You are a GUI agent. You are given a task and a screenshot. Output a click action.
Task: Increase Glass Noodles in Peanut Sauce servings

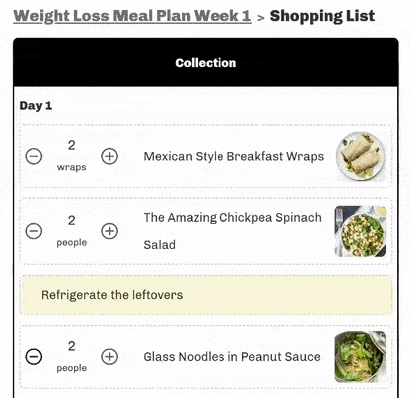click(110, 357)
